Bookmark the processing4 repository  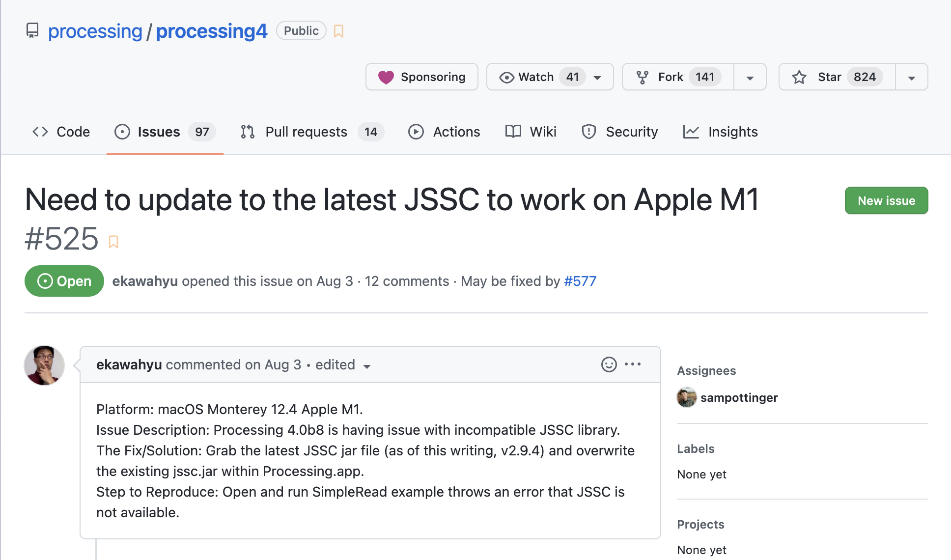click(x=338, y=30)
